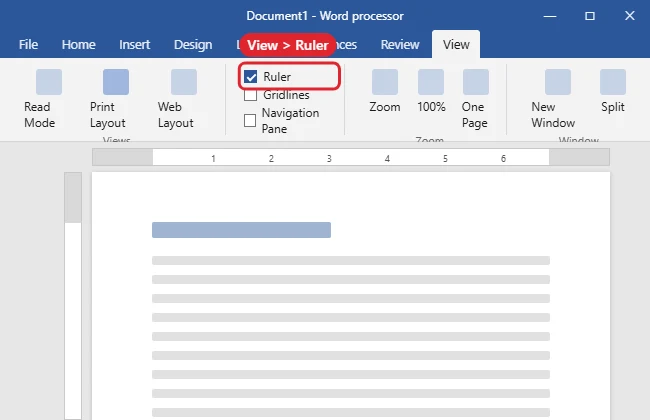Click the ruler number '5'

(445, 158)
